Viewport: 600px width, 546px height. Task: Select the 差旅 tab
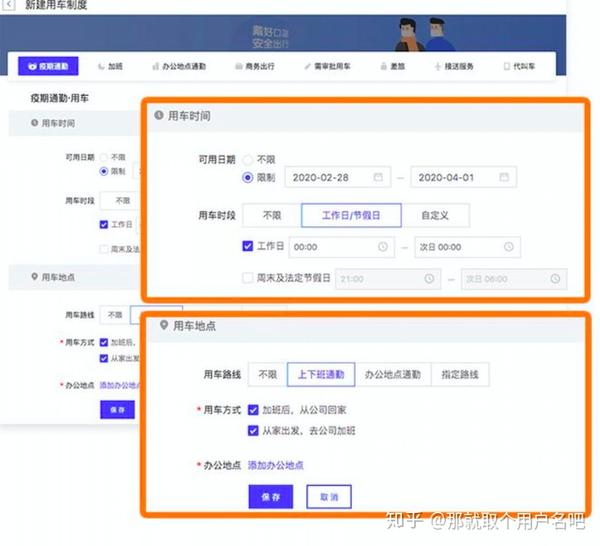point(393,66)
